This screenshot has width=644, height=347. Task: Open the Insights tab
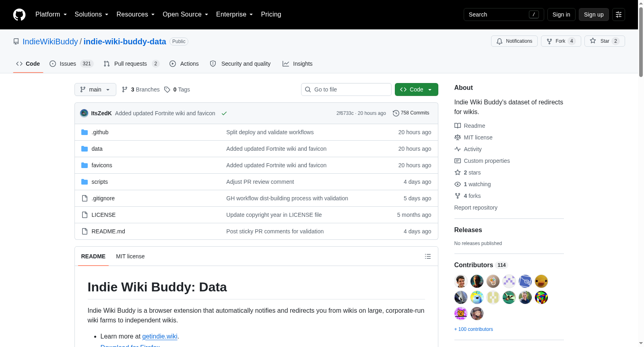tap(297, 64)
